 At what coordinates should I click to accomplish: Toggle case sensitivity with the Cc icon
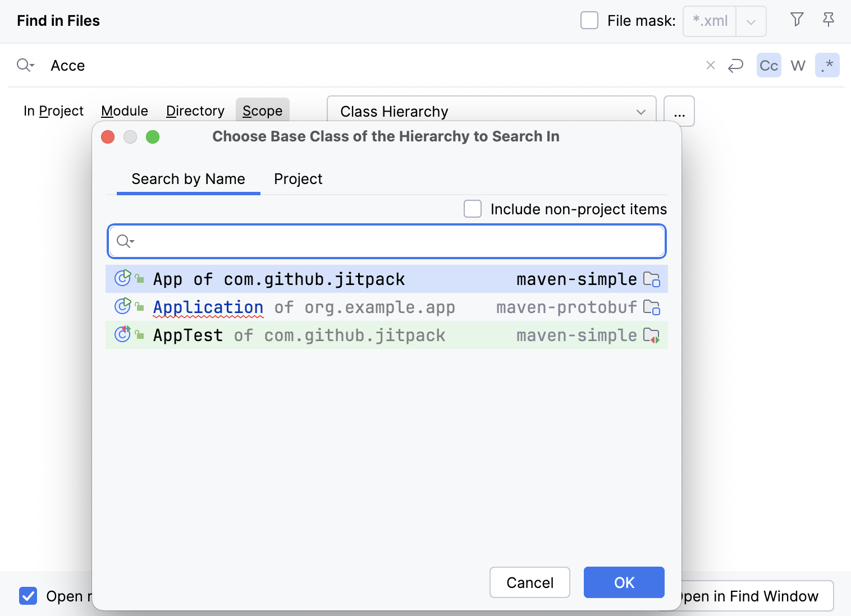coord(768,65)
